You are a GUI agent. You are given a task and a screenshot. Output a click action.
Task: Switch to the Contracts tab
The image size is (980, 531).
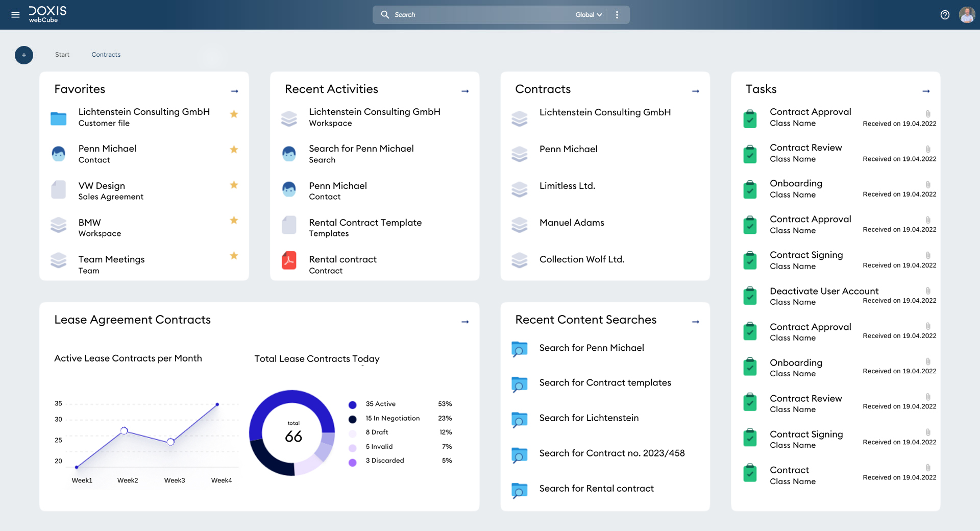(106, 55)
